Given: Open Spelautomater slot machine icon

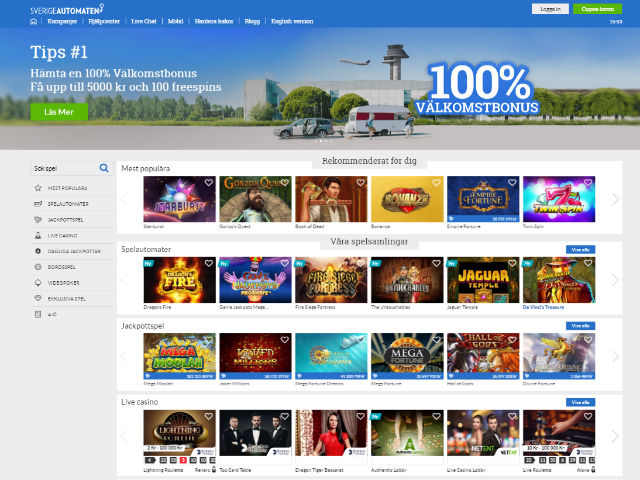Looking at the screenshot, I should (38, 204).
